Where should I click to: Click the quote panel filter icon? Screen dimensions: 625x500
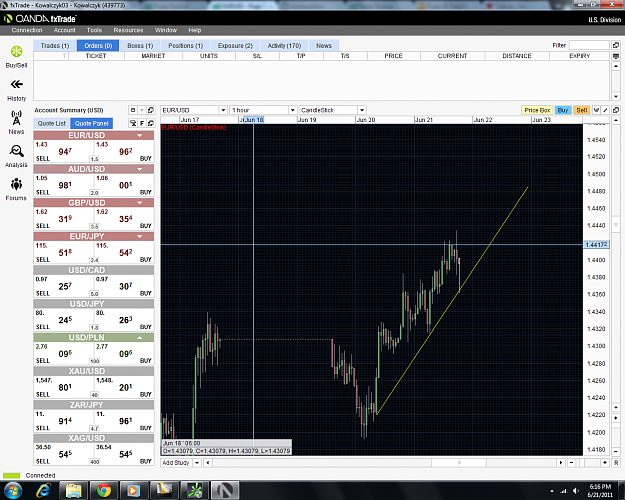pyautogui.click(x=133, y=123)
